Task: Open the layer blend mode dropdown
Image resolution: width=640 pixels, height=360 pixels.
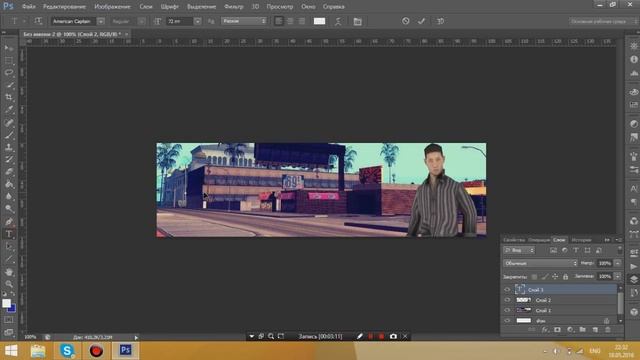Action: click(x=540, y=263)
